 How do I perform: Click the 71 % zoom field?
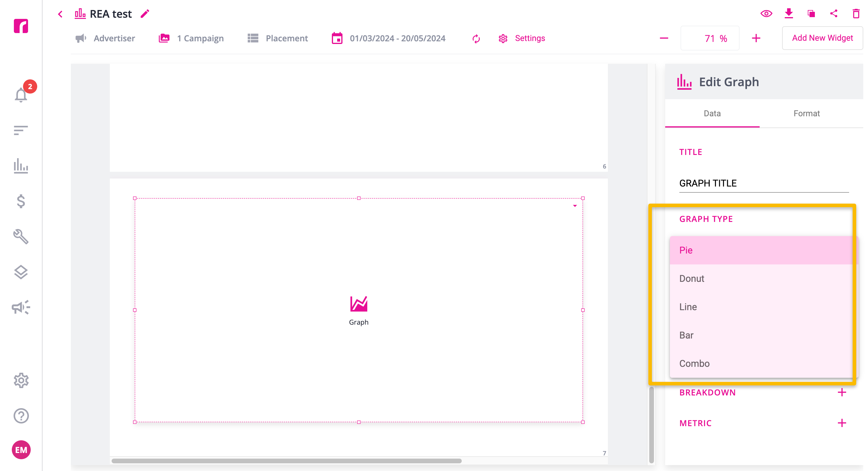[x=710, y=38]
